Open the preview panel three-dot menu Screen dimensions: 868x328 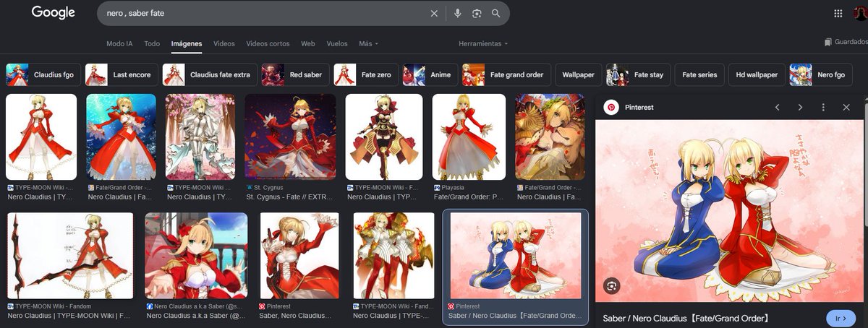[823, 107]
